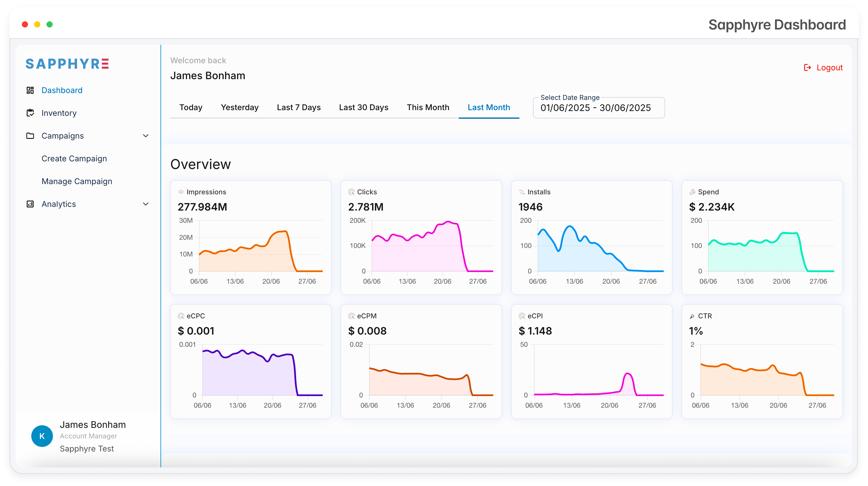Viewport: 868px width, 486px height.
Task: Open the Select Date Range field
Action: (599, 108)
